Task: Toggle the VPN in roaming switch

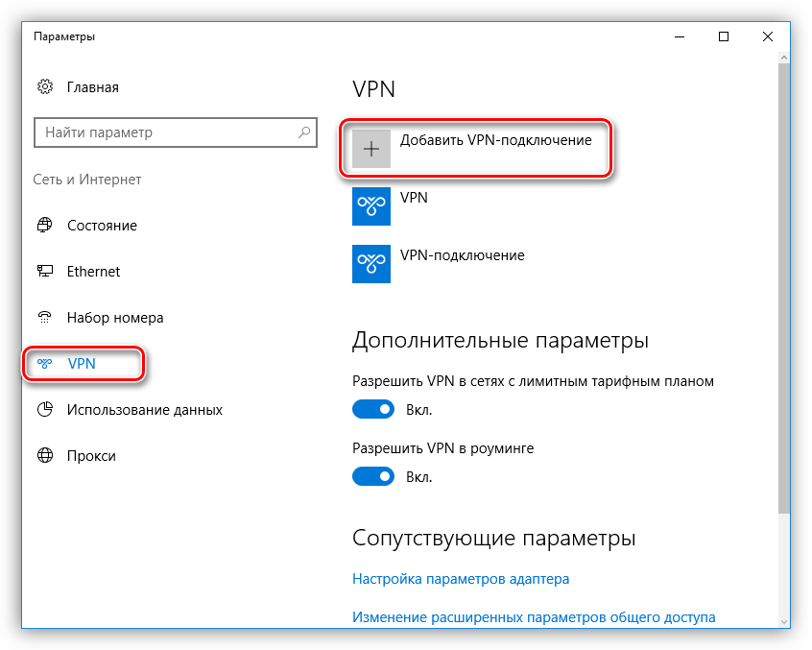Action: pyautogui.click(x=372, y=476)
